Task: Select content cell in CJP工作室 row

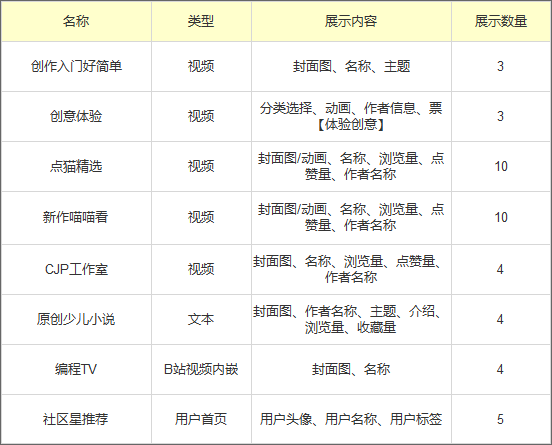Action: click(351, 269)
